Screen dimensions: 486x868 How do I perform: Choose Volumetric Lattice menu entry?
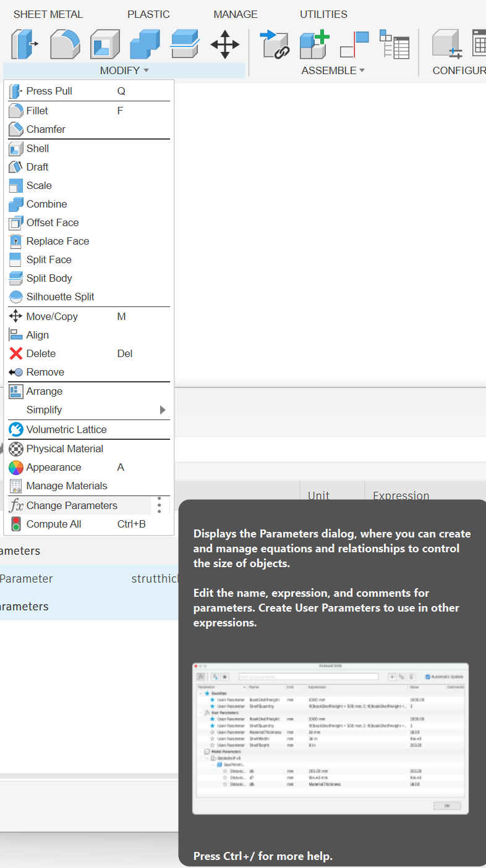(89, 429)
